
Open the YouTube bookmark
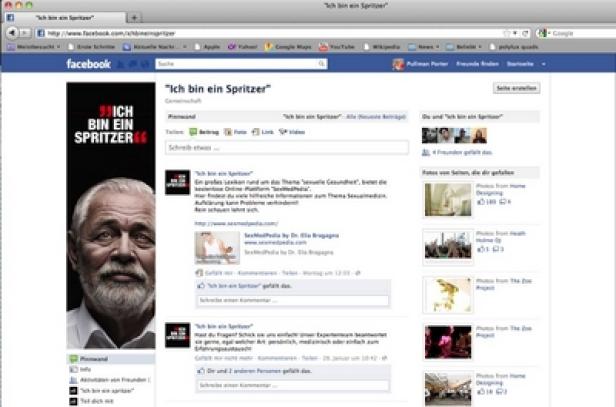[x=337, y=47]
